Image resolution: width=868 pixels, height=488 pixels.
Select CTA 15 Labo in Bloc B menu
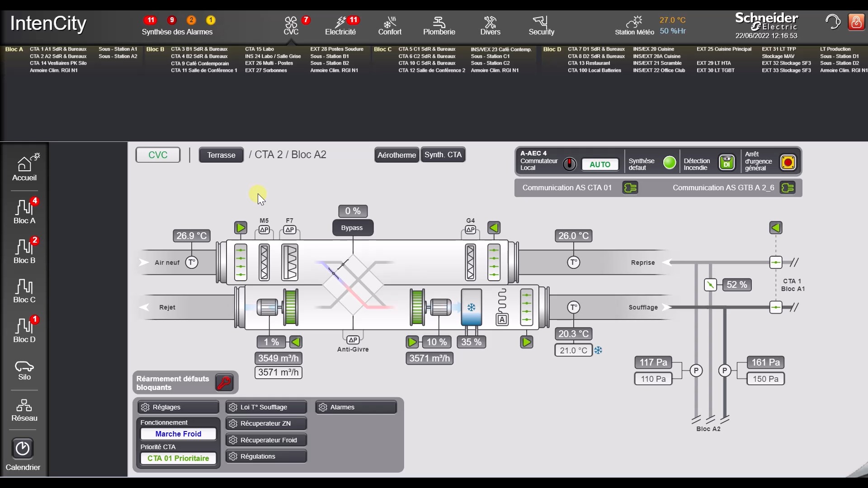(259, 49)
